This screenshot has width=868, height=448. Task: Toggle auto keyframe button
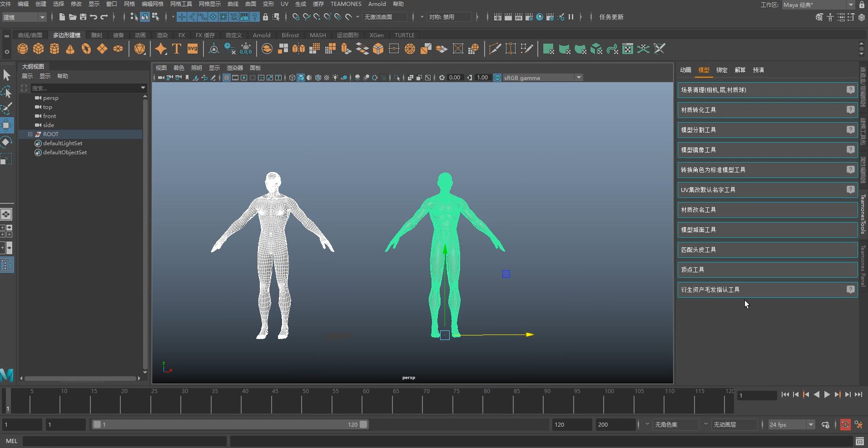[845, 425]
